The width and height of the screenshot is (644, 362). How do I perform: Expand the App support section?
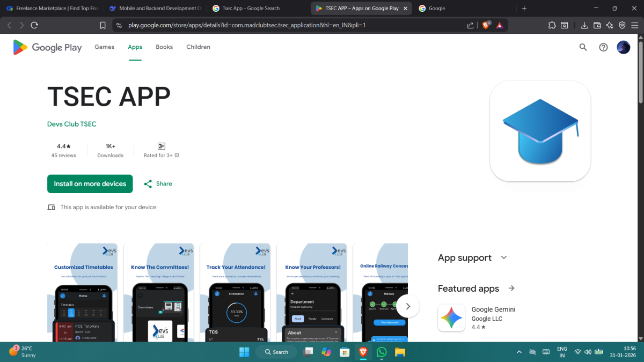point(503,257)
